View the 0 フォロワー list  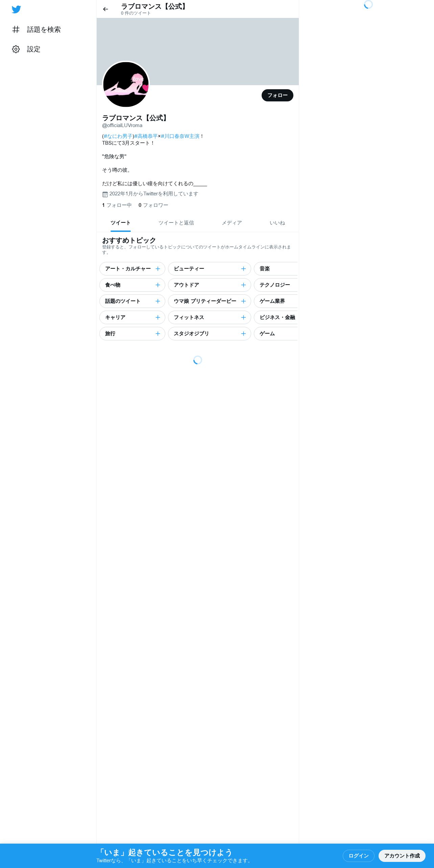(x=153, y=205)
